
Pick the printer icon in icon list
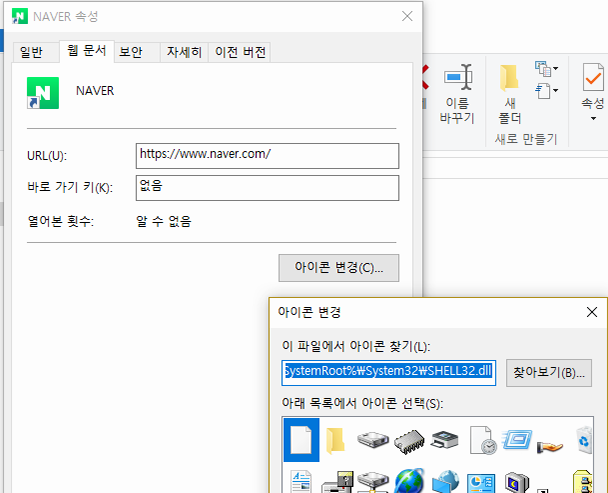(445, 439)
